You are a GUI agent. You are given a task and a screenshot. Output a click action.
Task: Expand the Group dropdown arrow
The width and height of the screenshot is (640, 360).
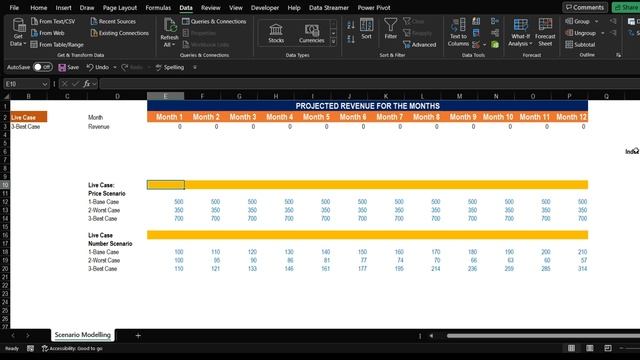point(596,21)
